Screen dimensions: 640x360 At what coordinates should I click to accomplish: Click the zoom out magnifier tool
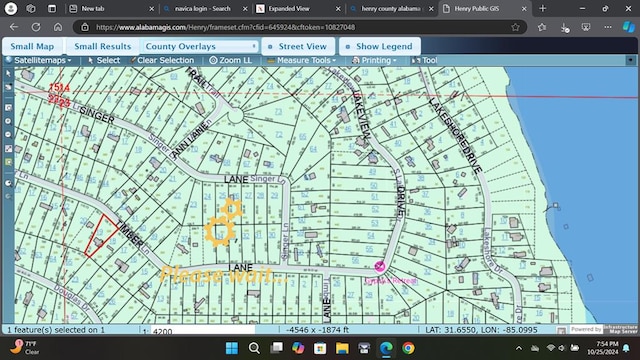(8, 135)
